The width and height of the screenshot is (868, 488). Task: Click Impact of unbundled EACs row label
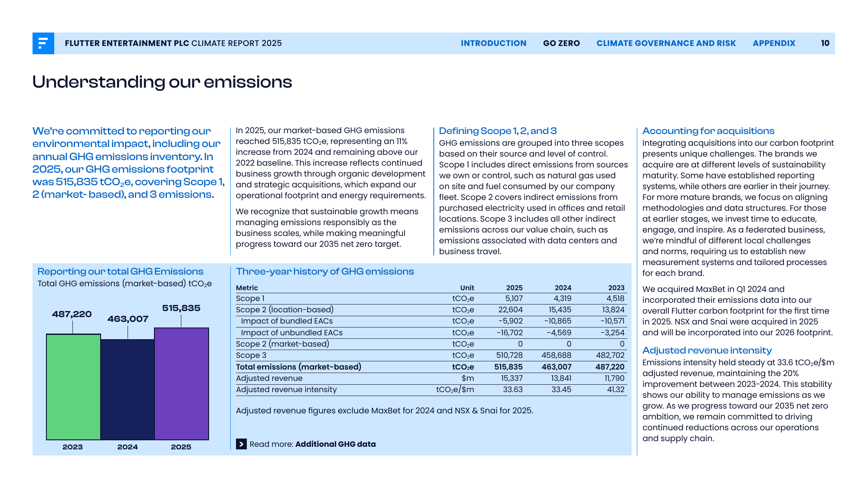(292, 333)
